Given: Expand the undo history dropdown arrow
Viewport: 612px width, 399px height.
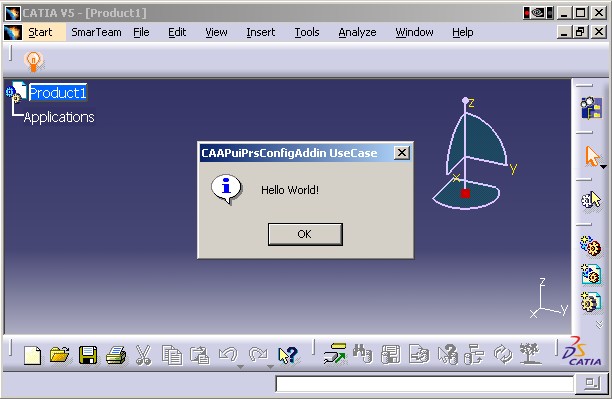Looking at the screenshot, I should pos(240,367).
